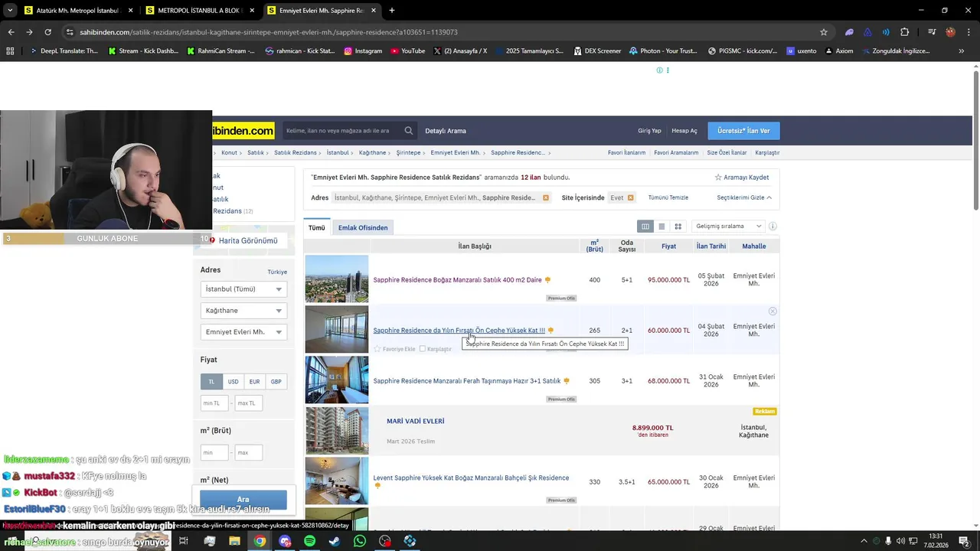The image size is (980, 551).
Task: Select USD currency toggle
Action: [x=233, y=381]
